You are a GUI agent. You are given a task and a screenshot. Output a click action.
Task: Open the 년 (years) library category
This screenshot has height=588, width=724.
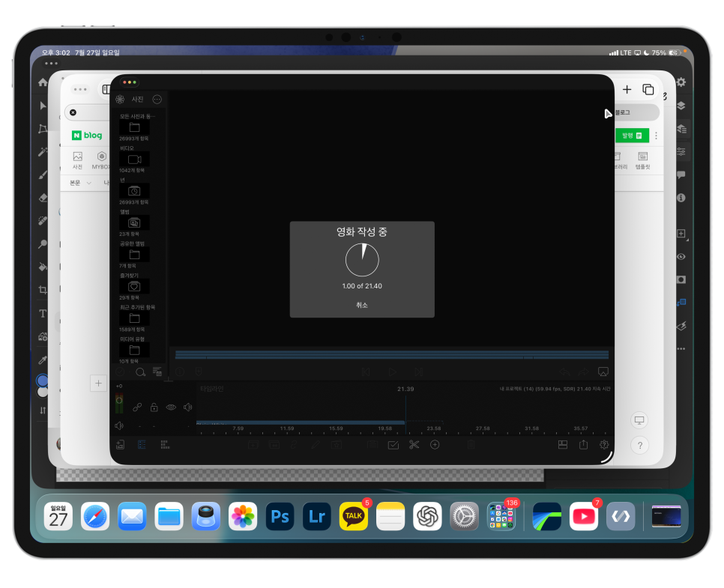(134, 191)
